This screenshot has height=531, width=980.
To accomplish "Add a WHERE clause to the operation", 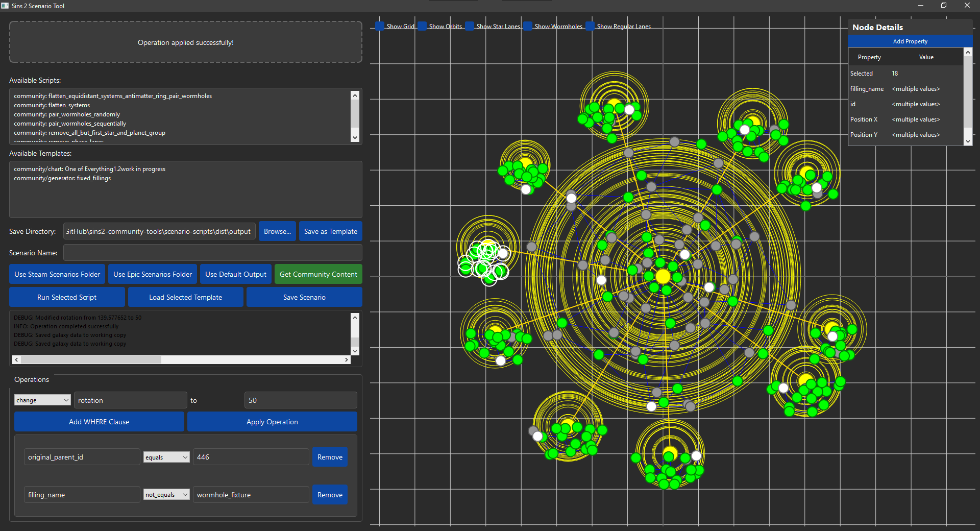I will coord(99,422).
